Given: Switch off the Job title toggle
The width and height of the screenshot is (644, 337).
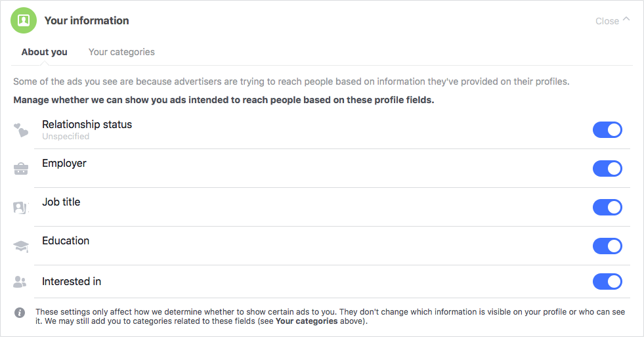Looking at the screenshot, I should (x=607, y=208).
